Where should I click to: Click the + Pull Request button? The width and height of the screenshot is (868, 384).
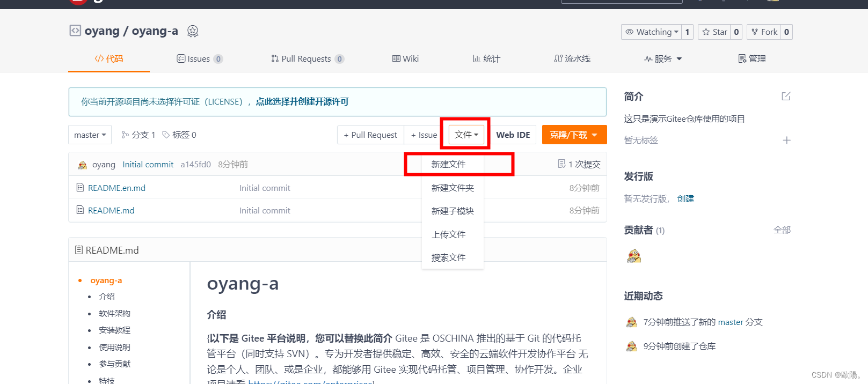click(370, 135)
